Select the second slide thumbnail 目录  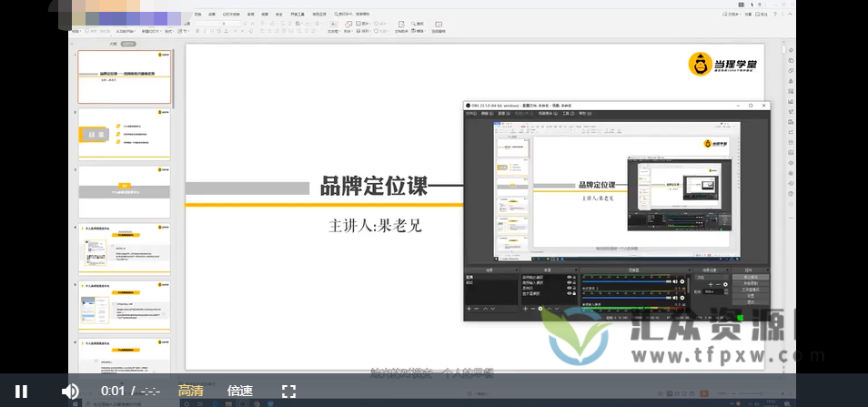pos(124,134)
